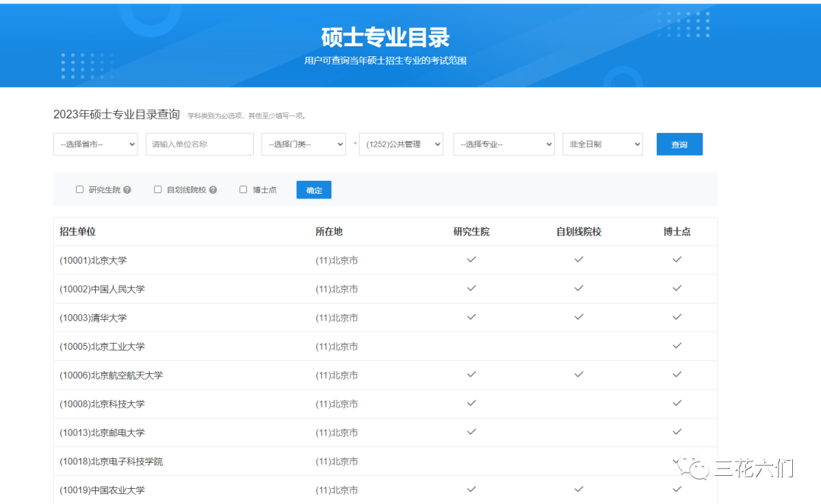Click 博士点 checkmark in 中国人民大学 row
The width and height of the screenshot is (821, 504).
coord(677,288)
